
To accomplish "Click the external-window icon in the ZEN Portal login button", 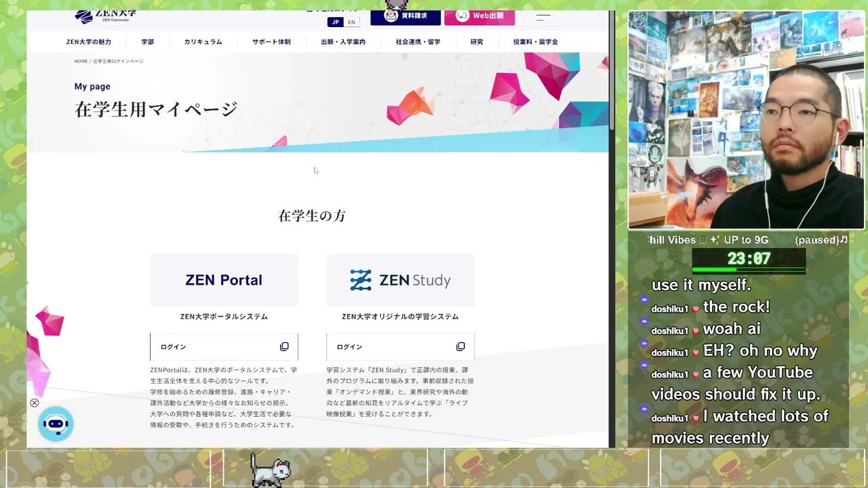I will click(x=284, y=346).
